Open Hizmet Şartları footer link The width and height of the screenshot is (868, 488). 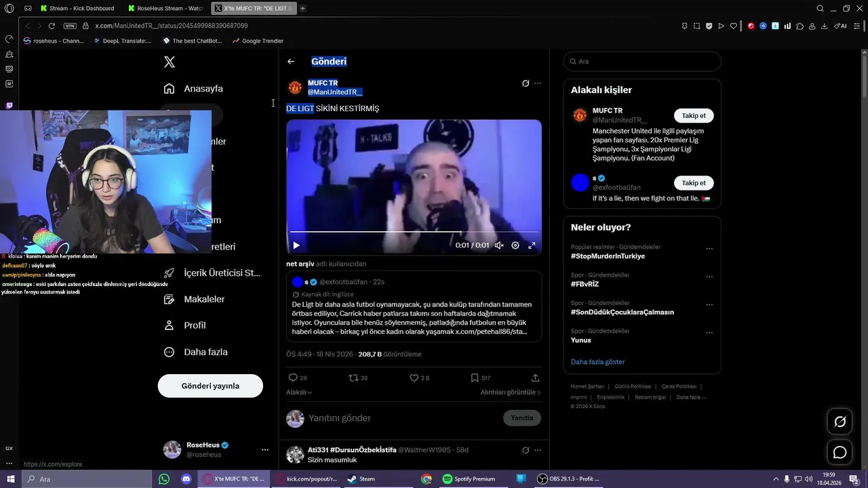coord(587,386)
